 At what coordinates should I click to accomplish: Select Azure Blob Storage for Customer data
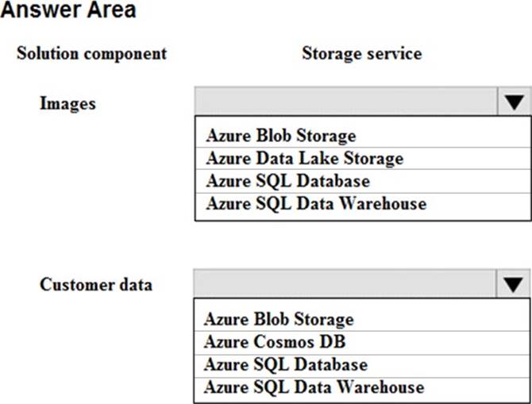pos(279,319)
